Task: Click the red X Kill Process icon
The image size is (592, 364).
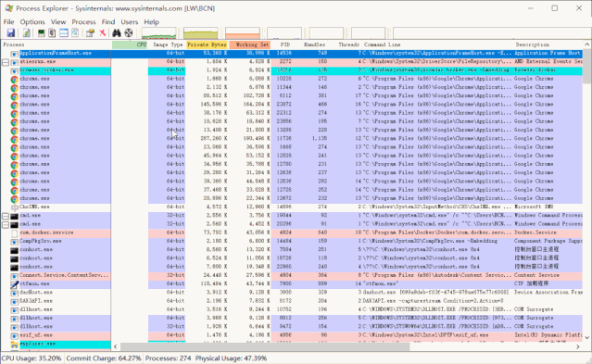Action: [x=102, y=32]
